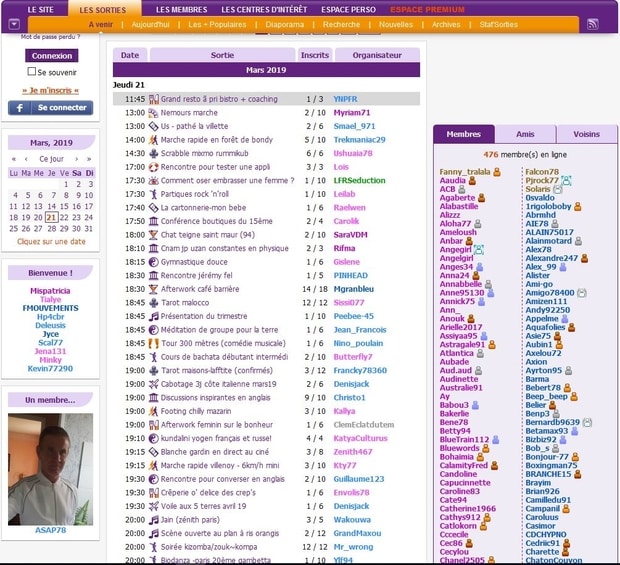Click the restaurant icon beside Grand resto

153,99
